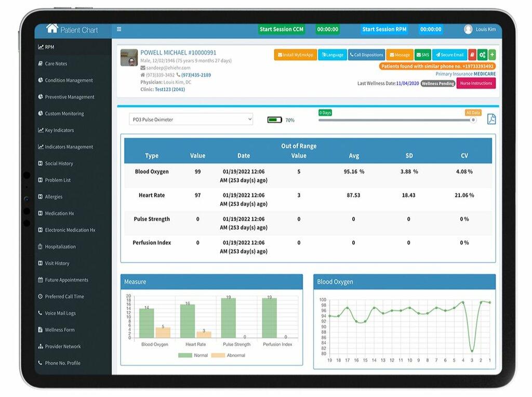532x397 pixels.
Task: Click the patient profile photo thumbnail
Action: [x=129, y=58]
